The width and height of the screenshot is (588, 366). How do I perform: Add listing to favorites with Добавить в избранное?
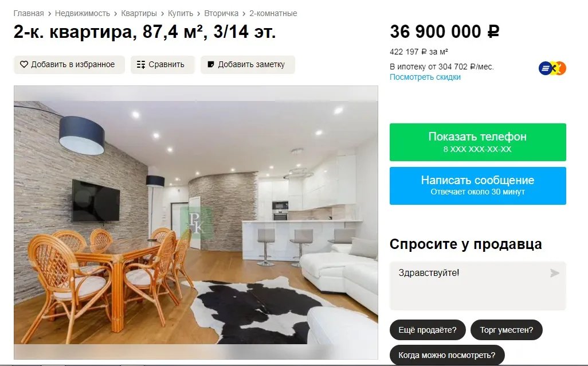tap(69, 65)
